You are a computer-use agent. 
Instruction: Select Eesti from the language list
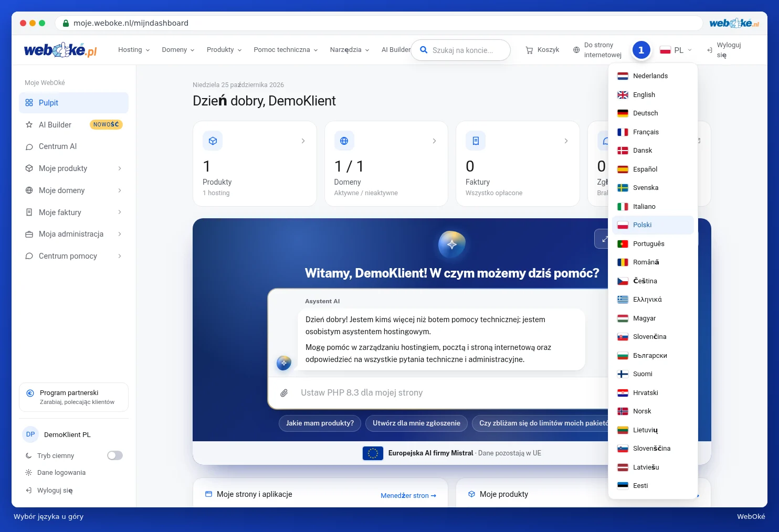click(x=653, y=486)
